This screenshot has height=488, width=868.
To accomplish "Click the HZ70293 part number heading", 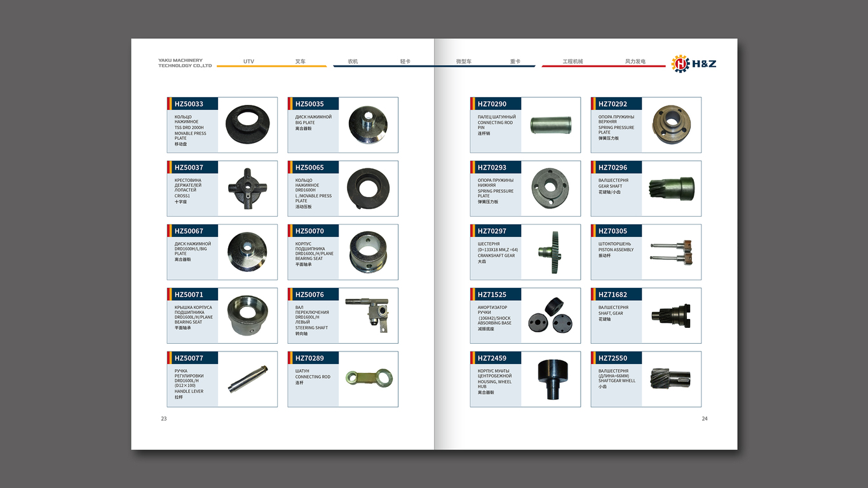I will click(492, 167).
